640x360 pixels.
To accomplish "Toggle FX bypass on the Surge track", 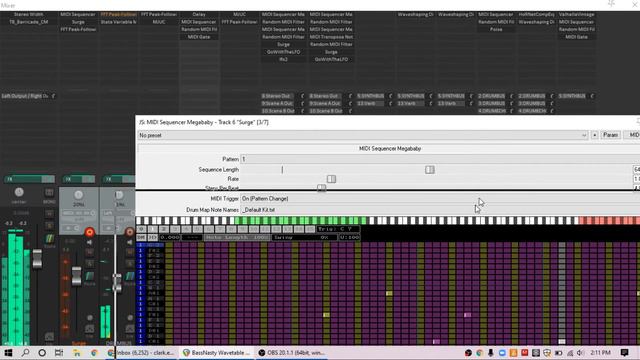I will click(x=88, y=179).
